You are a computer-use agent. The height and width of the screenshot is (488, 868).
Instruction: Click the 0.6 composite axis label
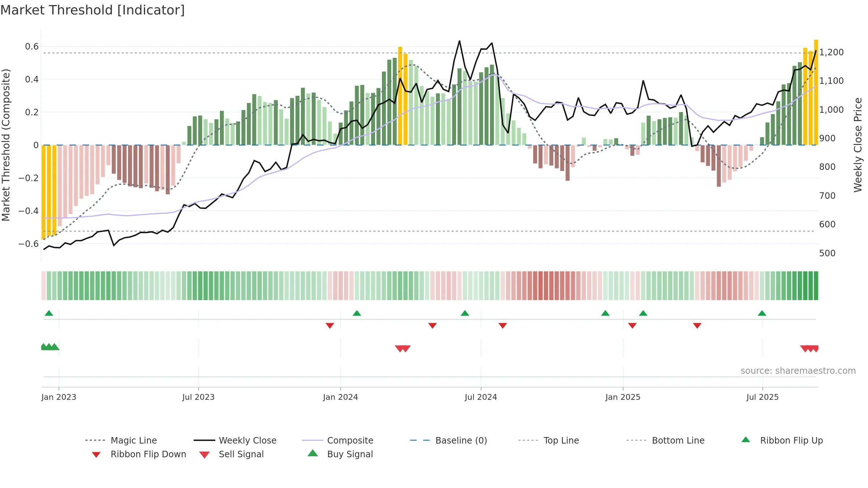click(32, 46)
